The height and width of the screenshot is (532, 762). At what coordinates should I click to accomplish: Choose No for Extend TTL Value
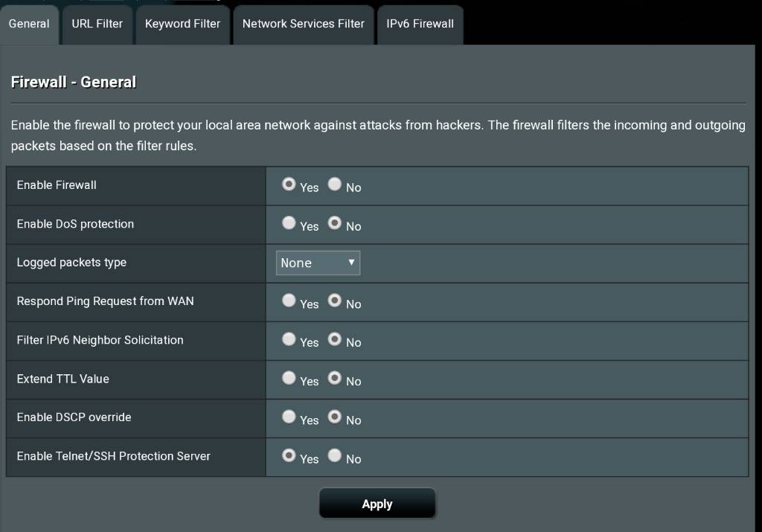click(335, 378)
